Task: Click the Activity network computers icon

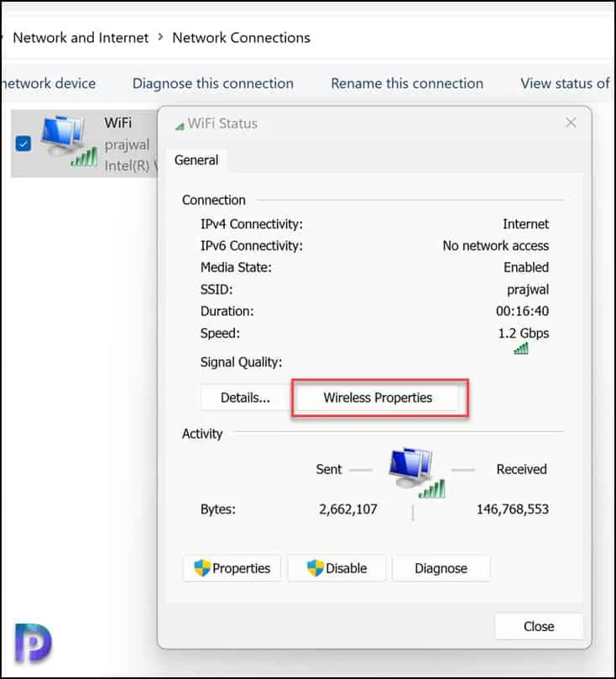Action: [415, 473]
